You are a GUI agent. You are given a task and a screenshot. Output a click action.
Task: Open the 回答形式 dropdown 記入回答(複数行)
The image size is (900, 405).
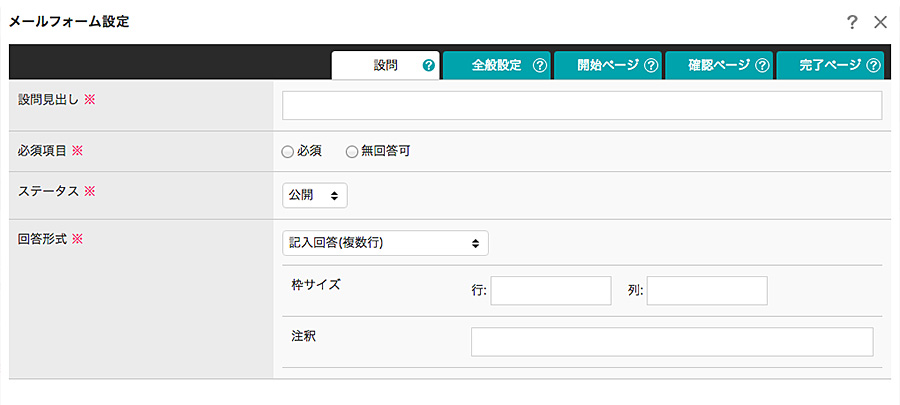pos(385,243)
